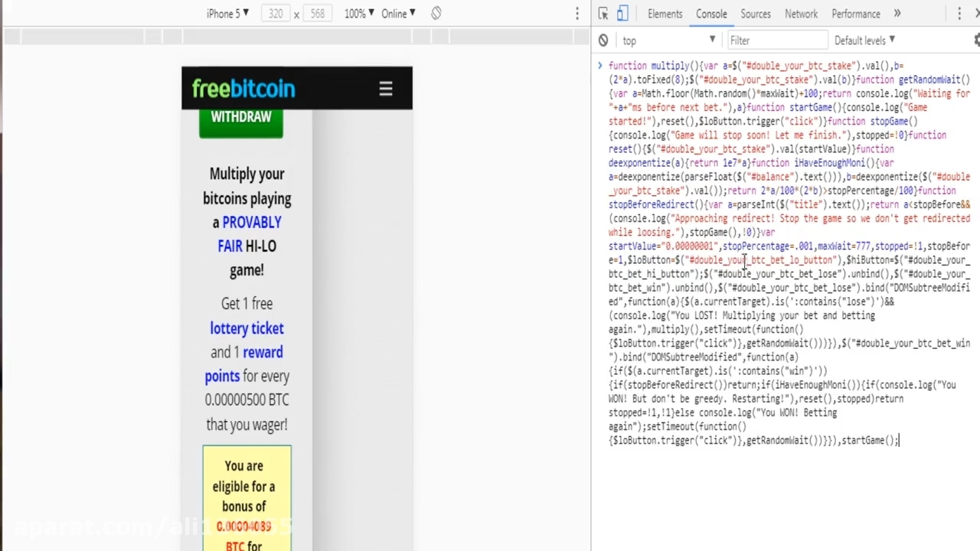Follow the lottery ticket link
980x551 pixels.
[247, 328]
